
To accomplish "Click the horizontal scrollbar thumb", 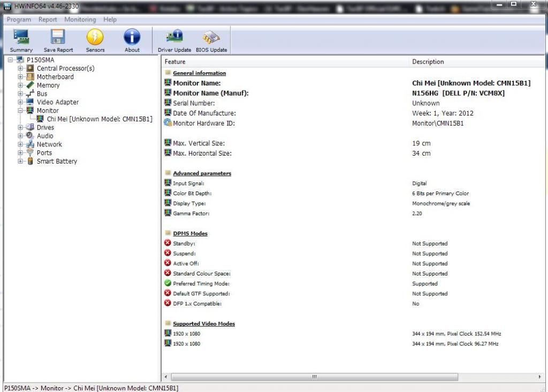I will (x=314, y=376).
